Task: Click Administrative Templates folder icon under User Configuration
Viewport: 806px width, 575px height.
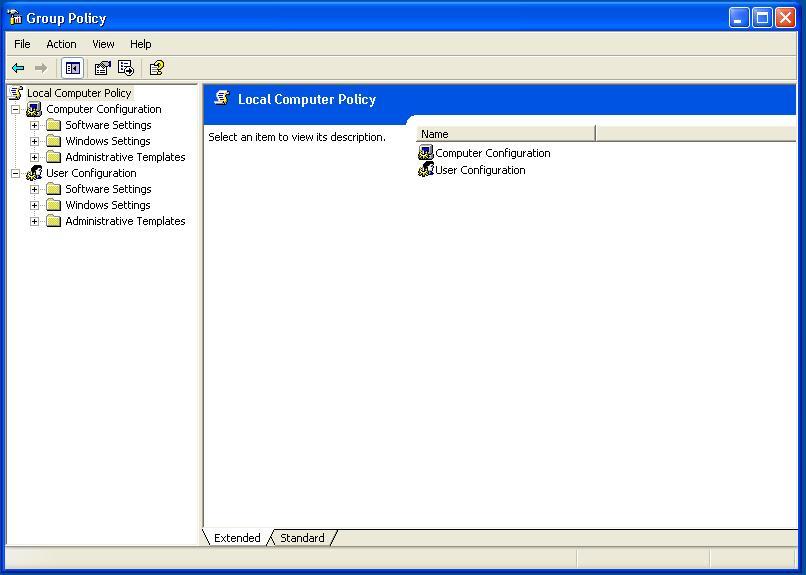Action: click(53, 220)
